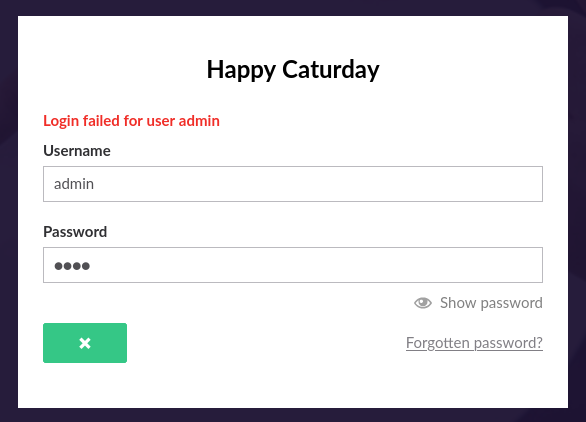
Task: Place cursor on masked dots in Password field
Action: tap(72, 266)
